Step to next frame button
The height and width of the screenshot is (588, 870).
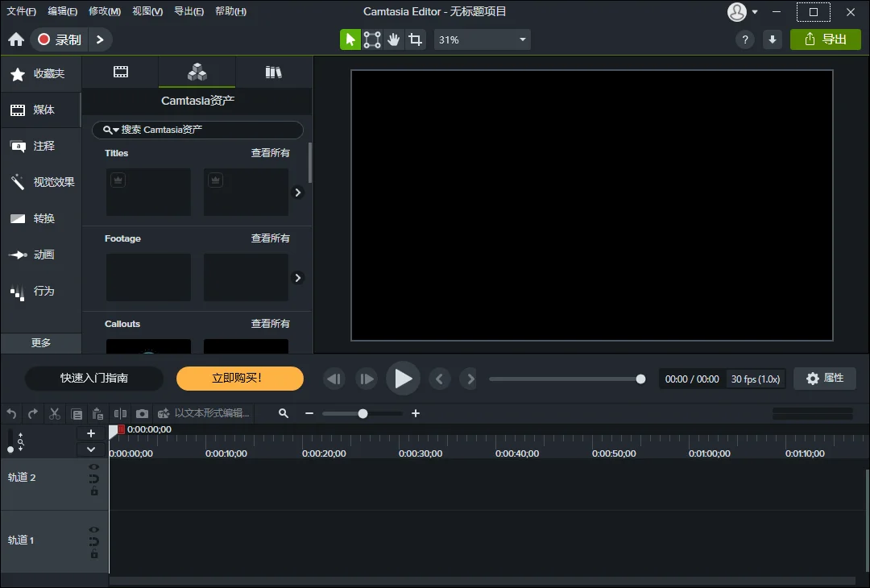pos(367,379)
